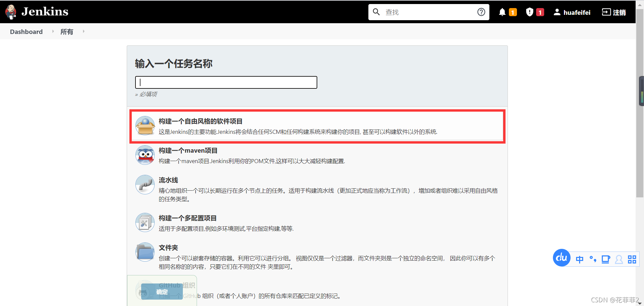
Task: Select the maven project owl icon
Action: tap(145, 155)
